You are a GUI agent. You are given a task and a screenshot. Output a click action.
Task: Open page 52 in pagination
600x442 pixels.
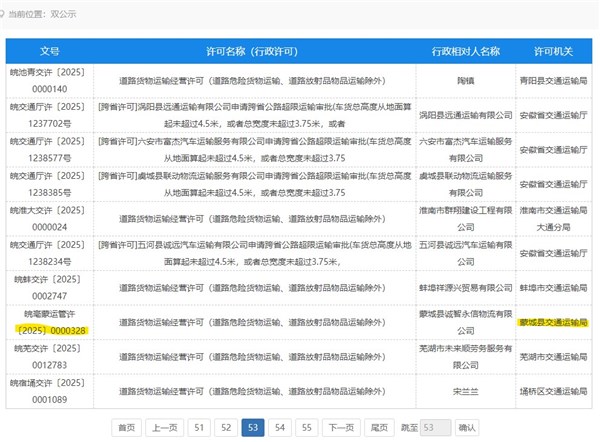pos(226,427)
